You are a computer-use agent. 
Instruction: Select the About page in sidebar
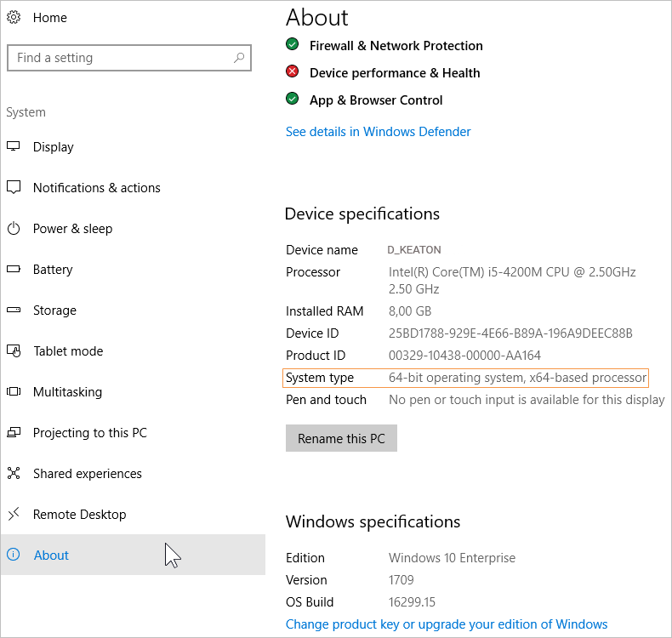[51, 555]
